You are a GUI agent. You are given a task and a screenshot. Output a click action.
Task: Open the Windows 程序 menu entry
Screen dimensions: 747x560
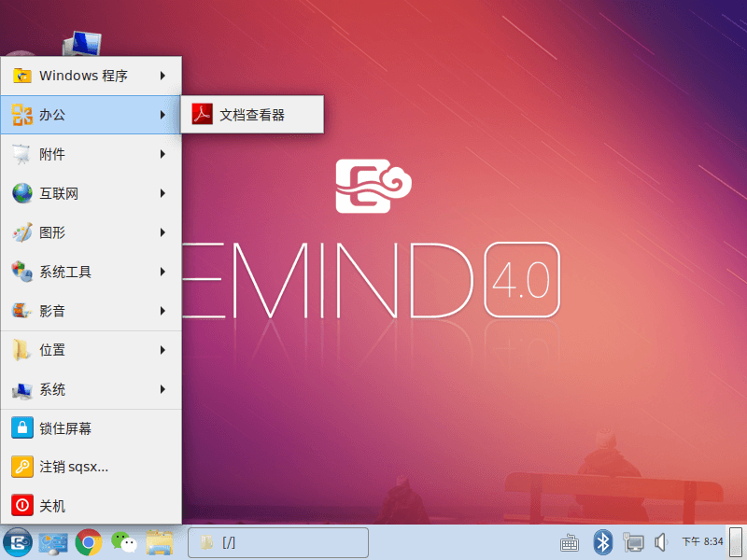pos(91,76)
